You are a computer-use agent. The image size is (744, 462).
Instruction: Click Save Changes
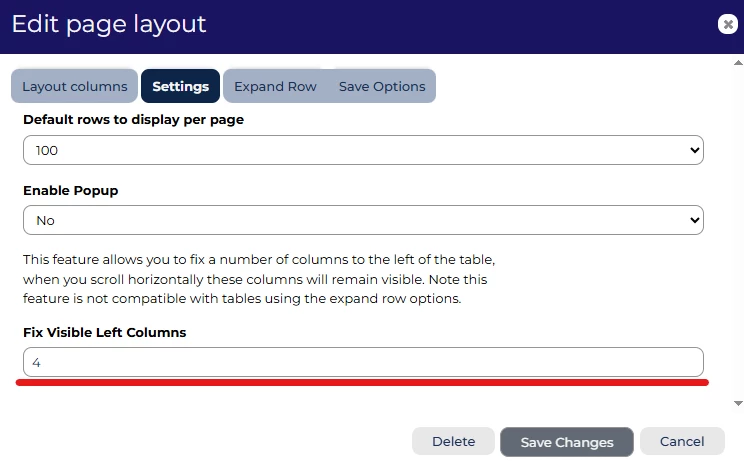tap(567, 442)
